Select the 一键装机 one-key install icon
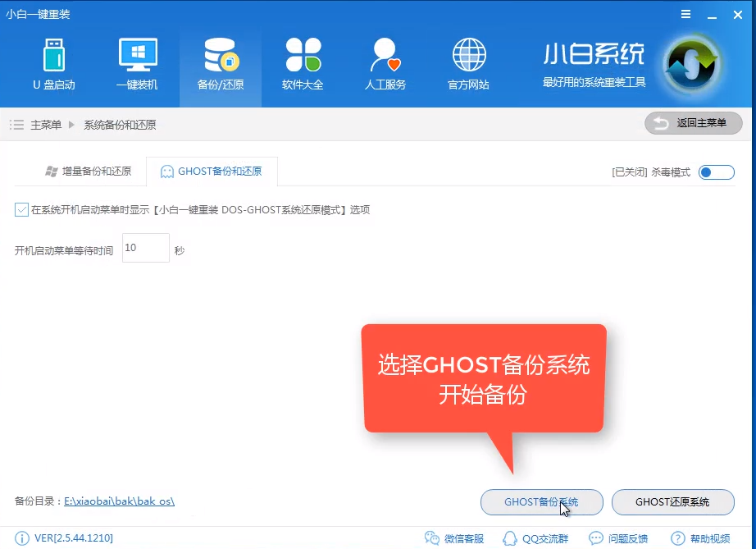756x549 pixels. (137, 62)
